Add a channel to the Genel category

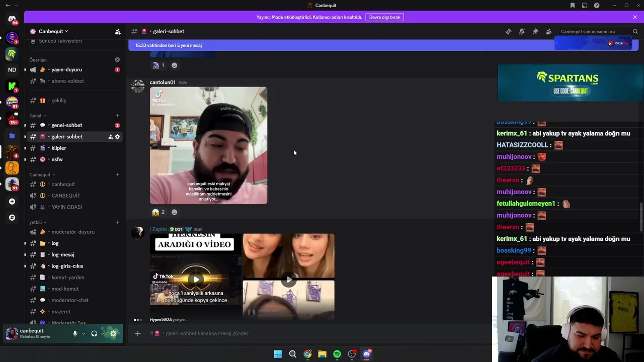[x=117, y=116]
